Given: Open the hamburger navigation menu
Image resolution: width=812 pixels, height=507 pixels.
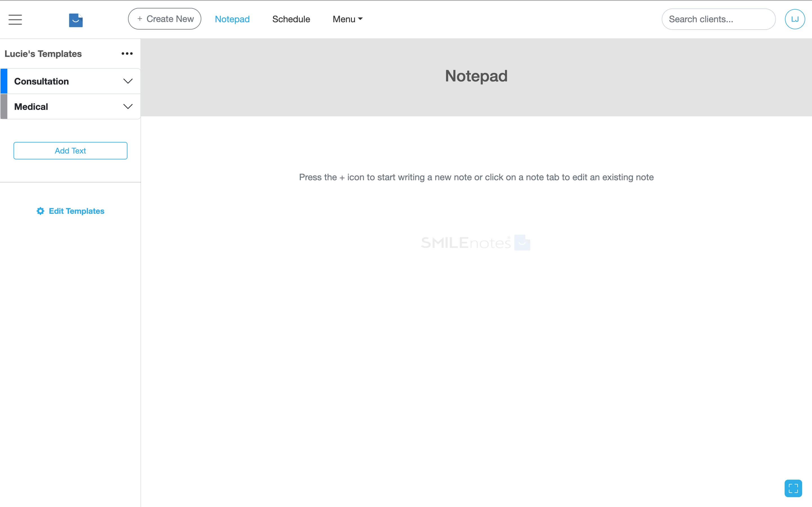Looking at the screenshot, I should [15, 19].
